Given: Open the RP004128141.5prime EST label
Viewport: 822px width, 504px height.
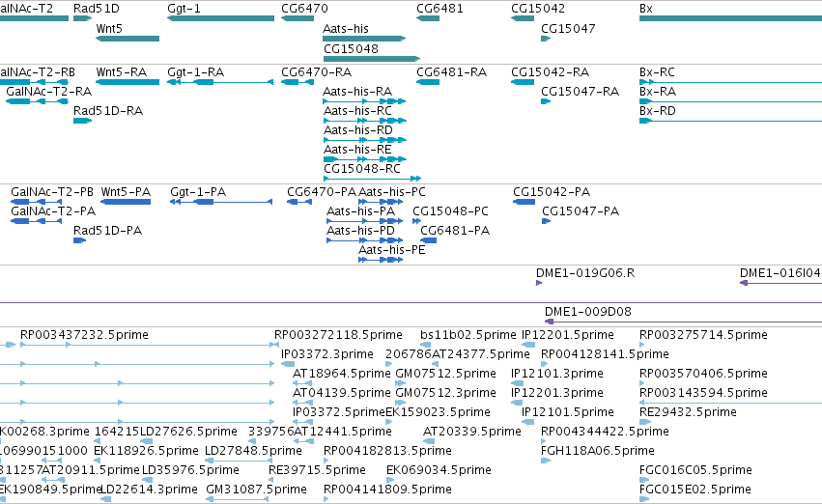Looking at the screenshot, I should pos(605,354).
